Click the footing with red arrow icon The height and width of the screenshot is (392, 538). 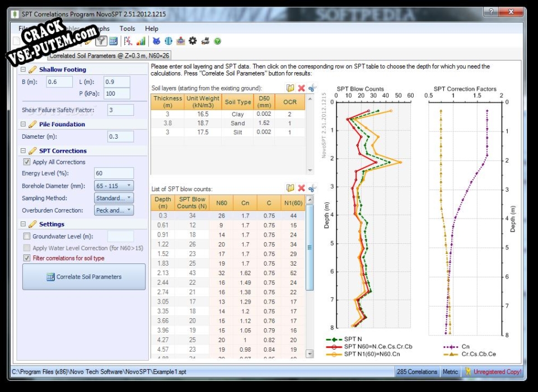[x=180, y=41]
